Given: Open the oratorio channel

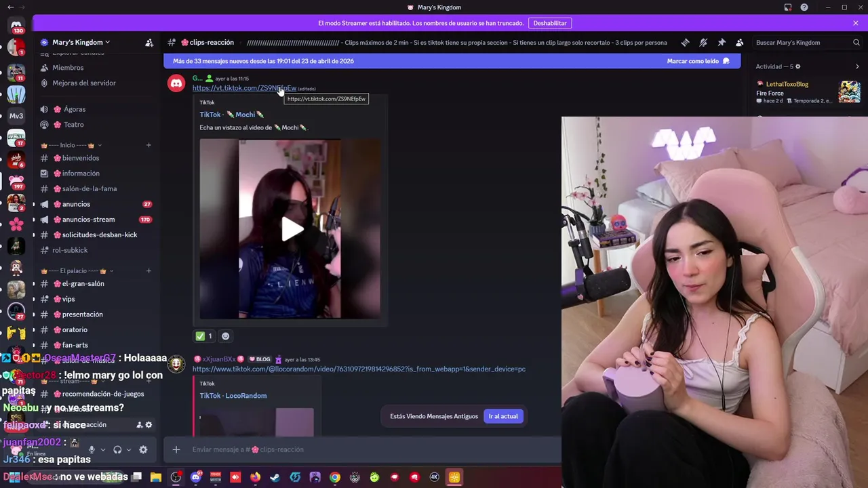Looking at the screenshot, I should click(x=75, y=330).
